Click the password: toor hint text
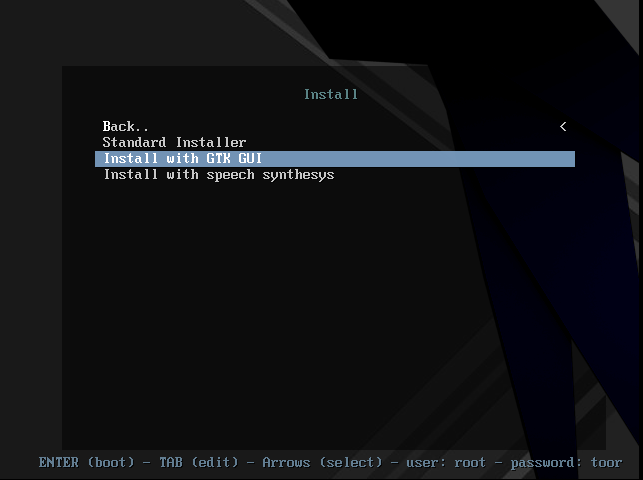This screenshot has width=643, height=480. pyautogui.click(x=566, y=463)
